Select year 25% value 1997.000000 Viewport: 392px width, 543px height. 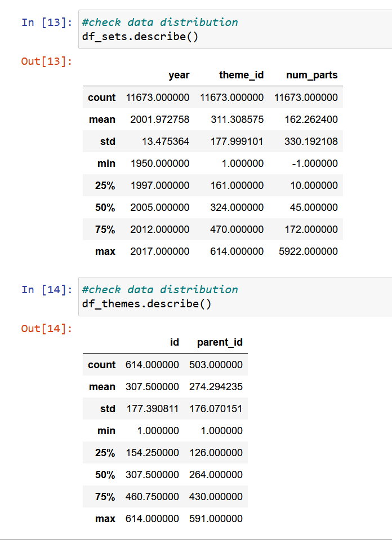160,186
